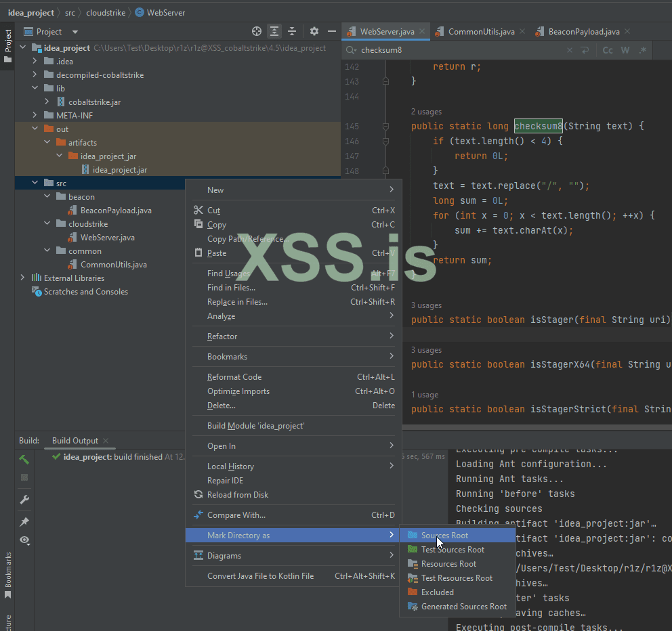Click the Excluded option in submenu
672x631 pixels.
tap(437, 592)
